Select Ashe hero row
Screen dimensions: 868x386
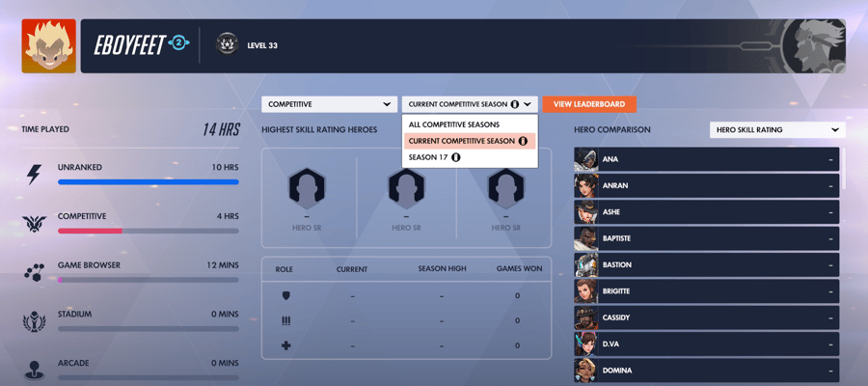click(x=706, y=212)
